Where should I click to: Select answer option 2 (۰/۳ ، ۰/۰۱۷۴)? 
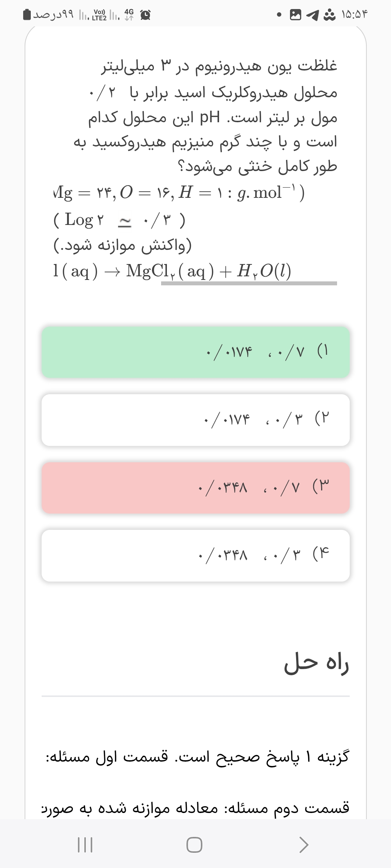[x=195, y=420]
